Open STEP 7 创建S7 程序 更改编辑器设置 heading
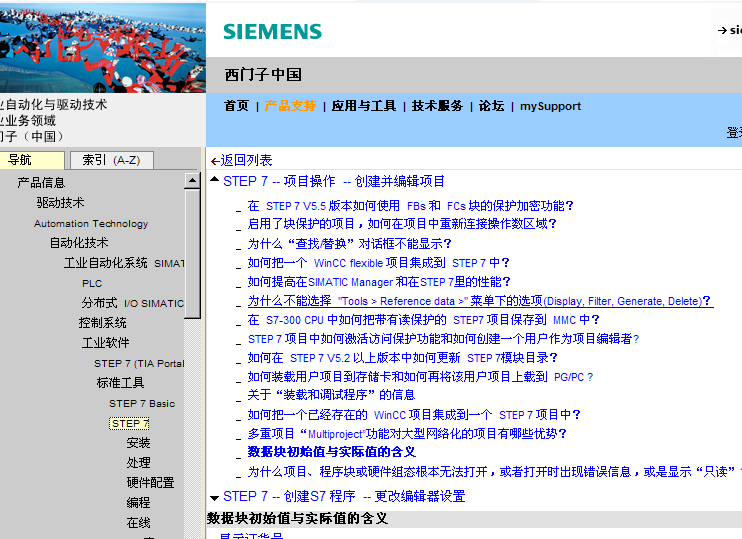Image resolution: width=742 pixels, height=539 pixels. tap(344, 496)
